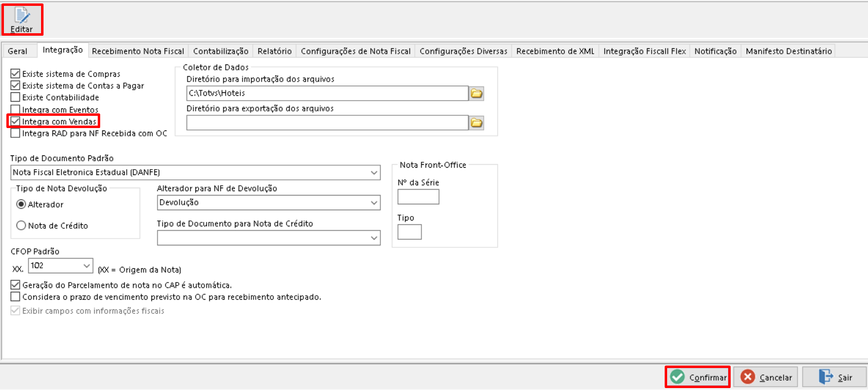Open the Contabilização tab
Screen dimensions: 868x390
pyautogui.click(x=221, y=51)
